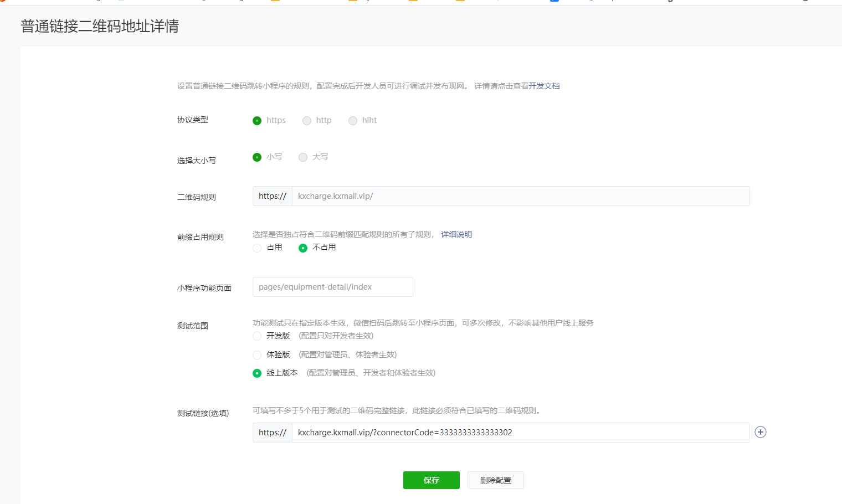The width and height of the screenshot is (842, 504).
Task: Add another test link with plus icon
Action: 761,432
